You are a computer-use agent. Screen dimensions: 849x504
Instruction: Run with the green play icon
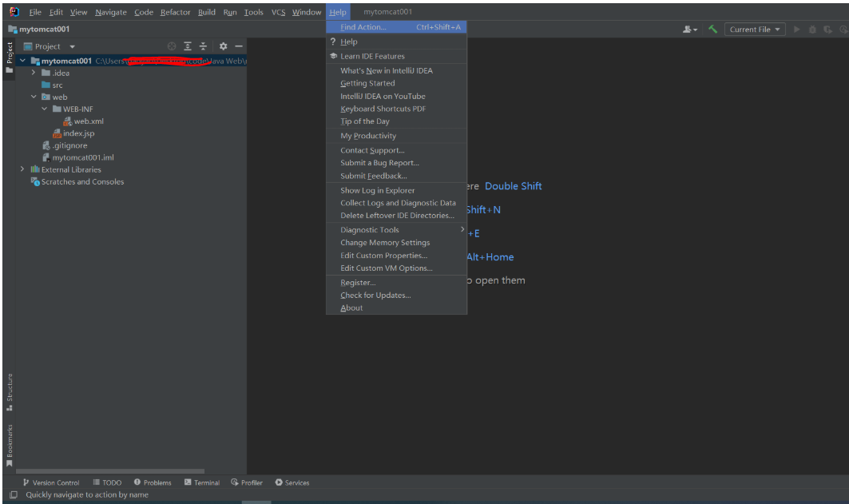click(x=796, y=30)
